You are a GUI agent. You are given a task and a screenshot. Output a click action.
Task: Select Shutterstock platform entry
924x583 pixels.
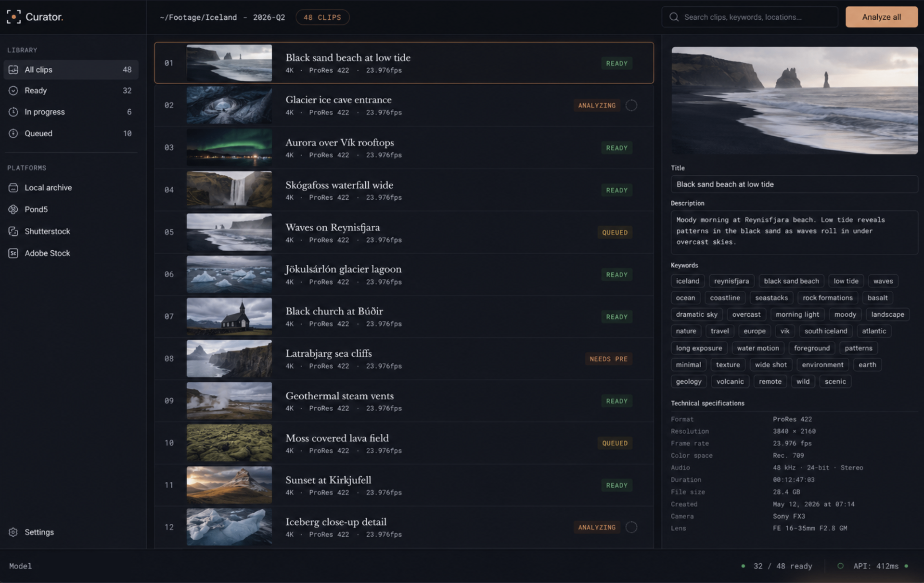(x=71, y=232)
